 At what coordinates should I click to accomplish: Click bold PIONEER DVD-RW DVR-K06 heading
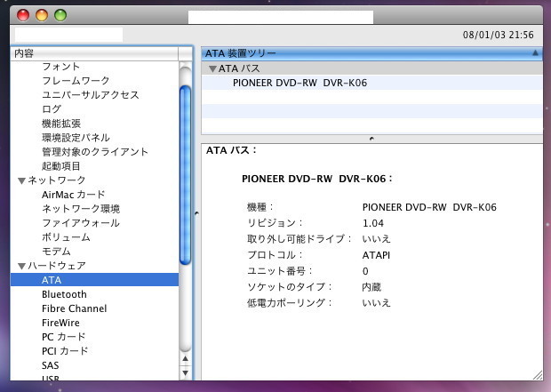tap(316, 179)
